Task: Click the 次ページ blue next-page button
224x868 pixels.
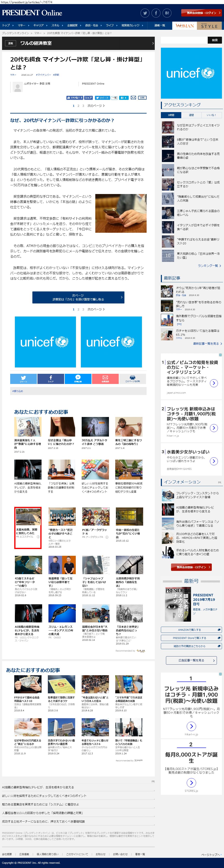Action: point(78,297)
